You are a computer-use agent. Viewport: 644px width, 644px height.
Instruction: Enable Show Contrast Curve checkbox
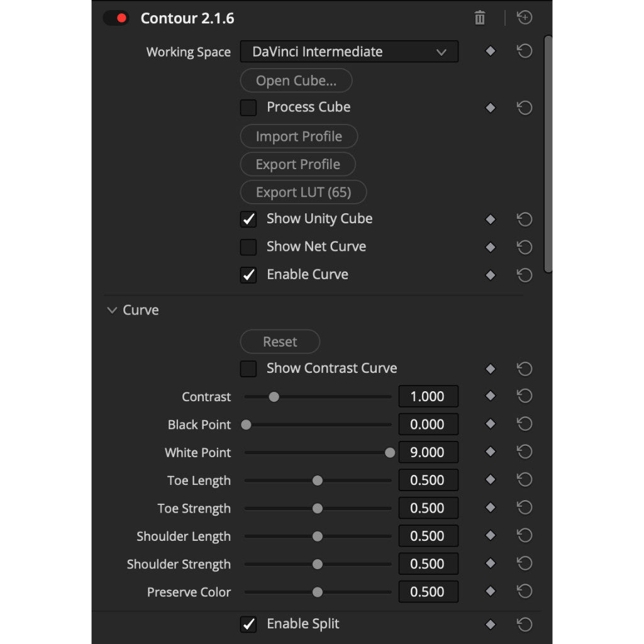click(248, 369)
